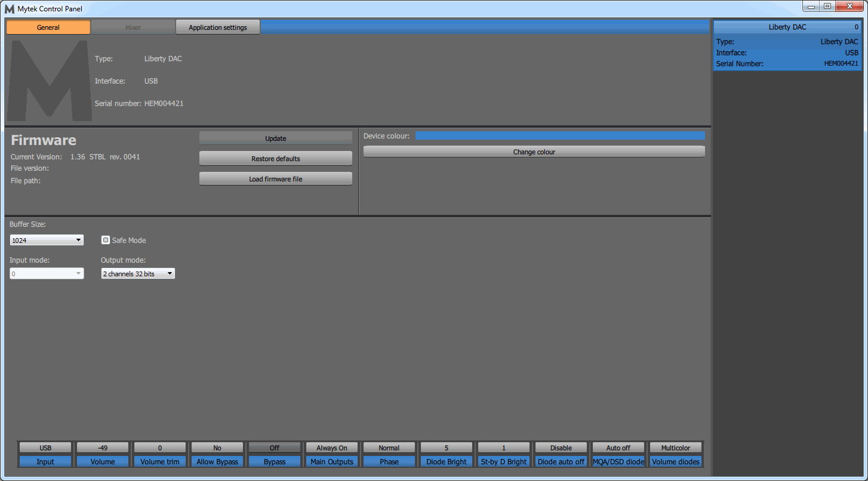Click the blue Phase label
The image size is (868, 481).
(389, 461)
